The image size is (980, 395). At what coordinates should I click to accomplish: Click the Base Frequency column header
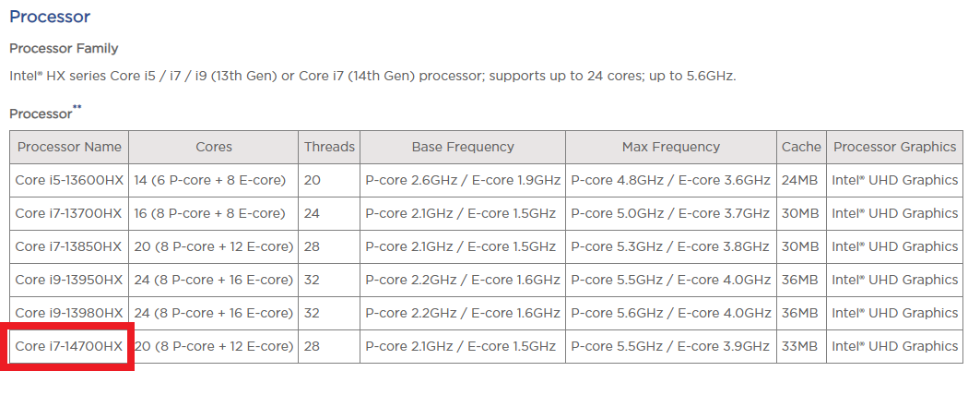pos(463,147)
